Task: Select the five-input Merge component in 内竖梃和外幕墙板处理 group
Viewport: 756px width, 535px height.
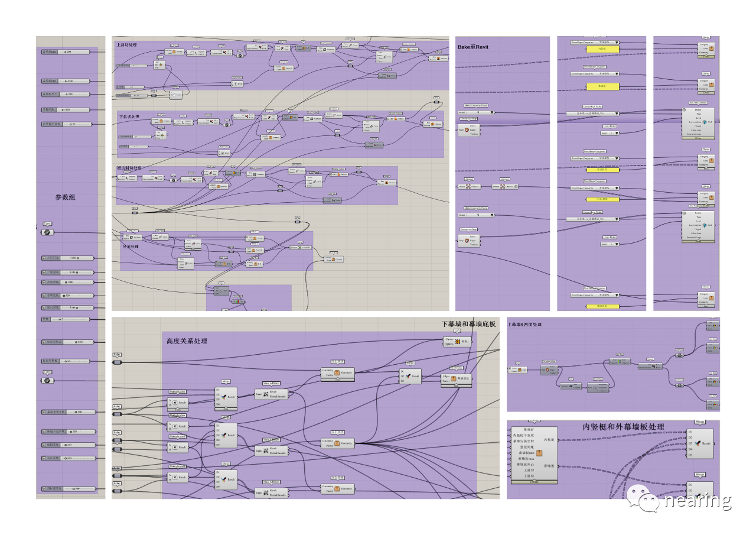Action: [700, 443]
